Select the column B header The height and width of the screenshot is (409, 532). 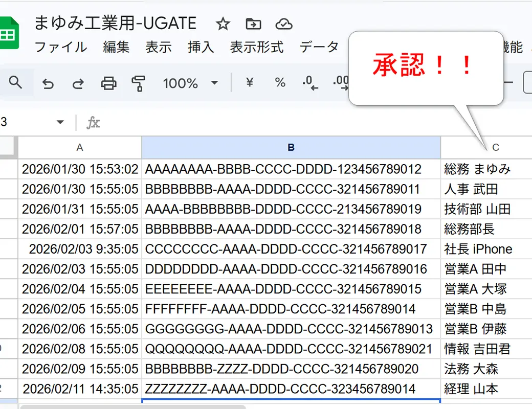291,147
